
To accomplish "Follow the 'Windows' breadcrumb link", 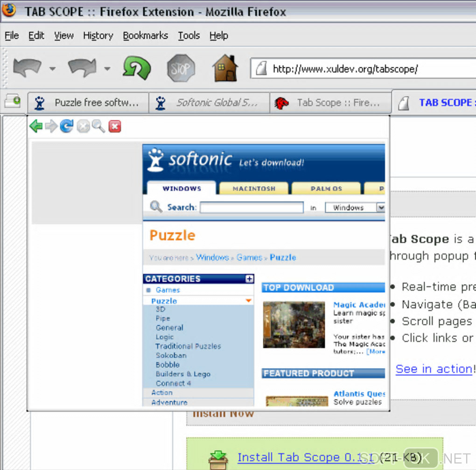I will pos(212,258).
